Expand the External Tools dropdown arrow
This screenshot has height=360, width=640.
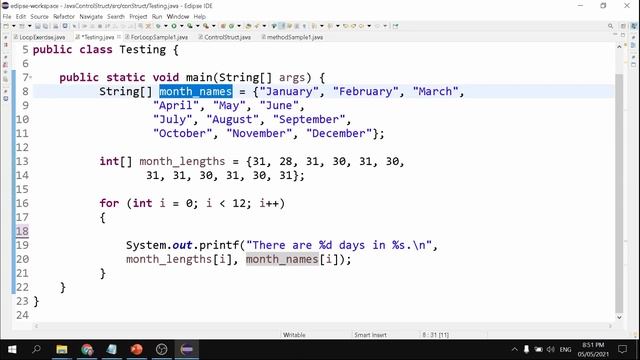[213, 26]
